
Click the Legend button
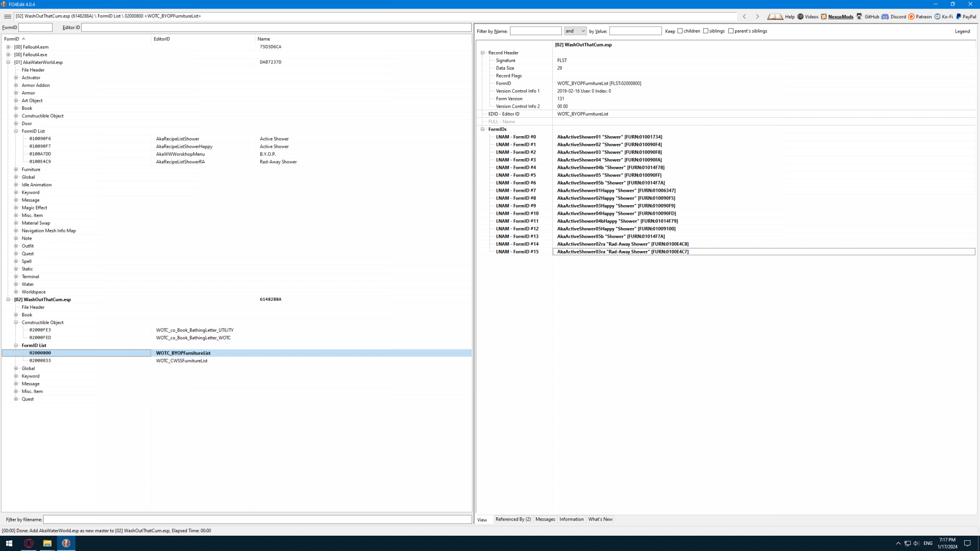tap(962, 31)
